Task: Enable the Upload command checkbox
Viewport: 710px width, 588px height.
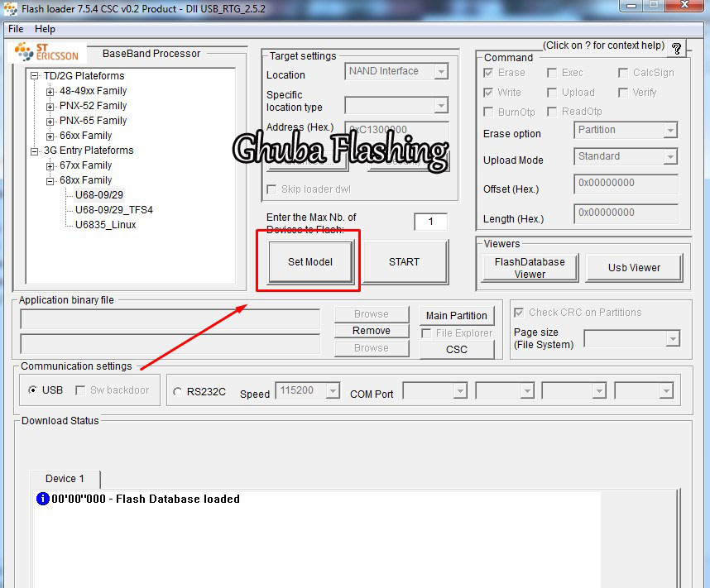Action: pyautogui.click(x=551, y=93)
